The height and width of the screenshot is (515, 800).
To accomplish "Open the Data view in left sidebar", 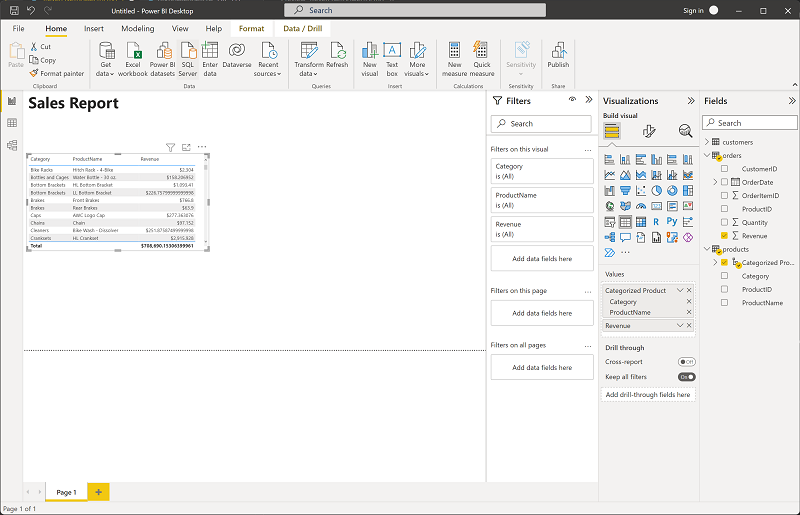I will click(x=12, y=123).
